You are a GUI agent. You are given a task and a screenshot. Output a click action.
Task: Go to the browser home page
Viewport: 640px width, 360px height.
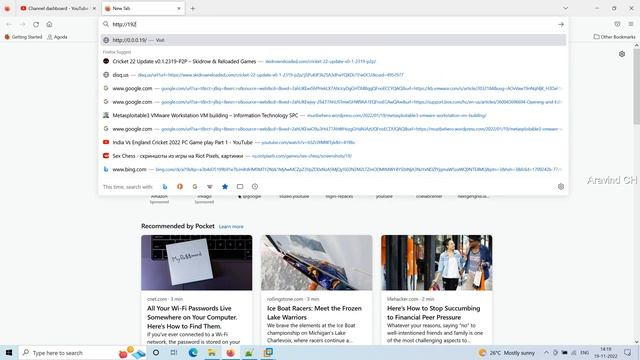click(49, 24)
